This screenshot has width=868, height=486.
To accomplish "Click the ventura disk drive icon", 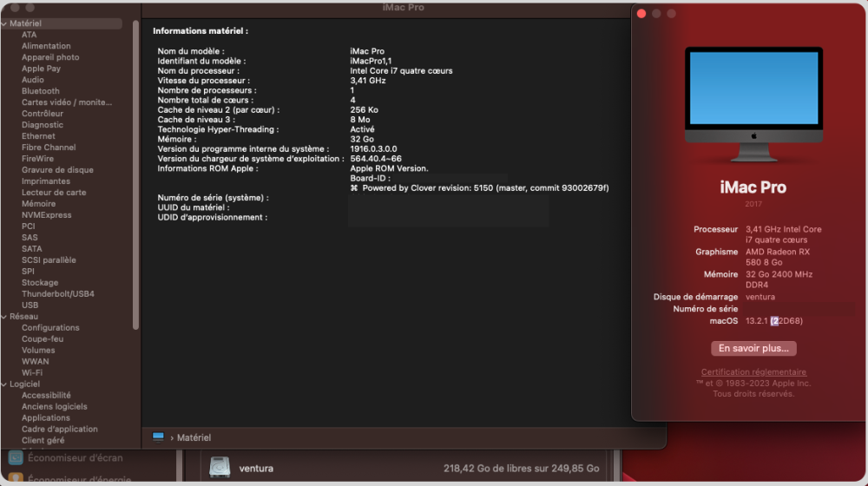I will pyautogui.click(x=220, y=467).
